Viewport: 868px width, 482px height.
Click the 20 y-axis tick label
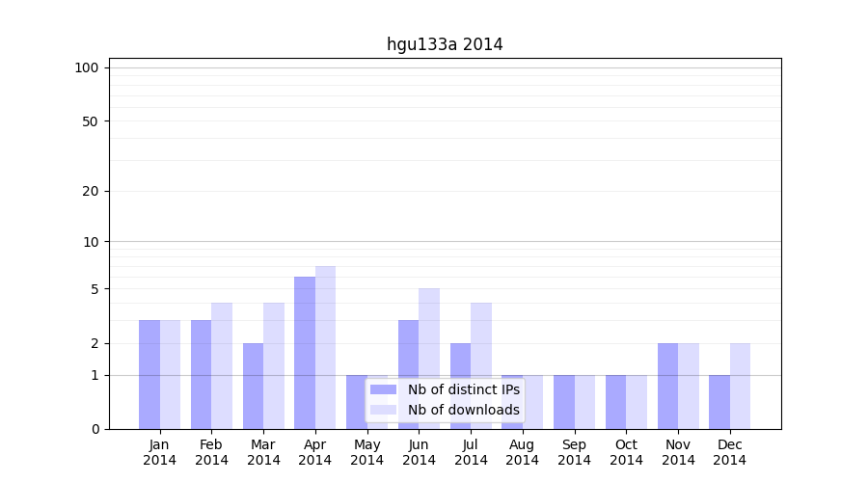pyautogui.click(x=91, y=191)
